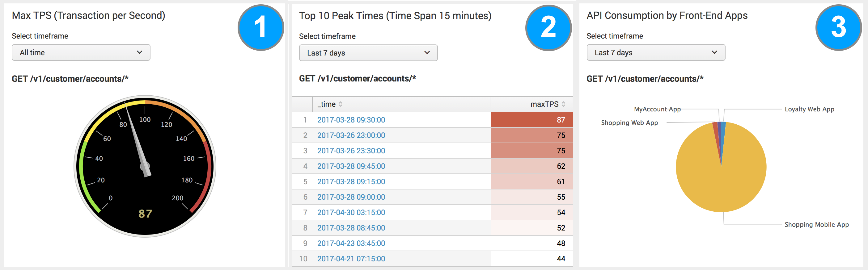Sort table by maxTPS column arrows
The height and width of the screenshot is (270, 868).
click(563, 104)
